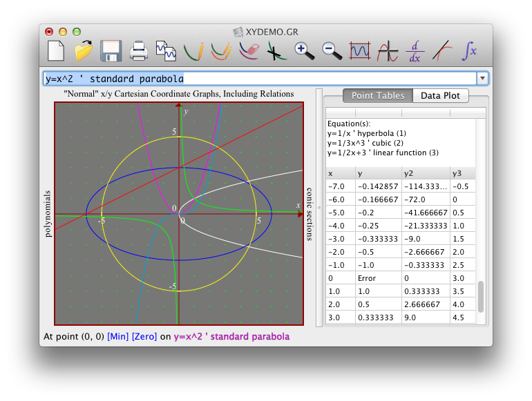Image resolution: width=532 pixels, height=401 pixels.
Task: Select the x value '3.0' cell
Action: pos(341,317)
